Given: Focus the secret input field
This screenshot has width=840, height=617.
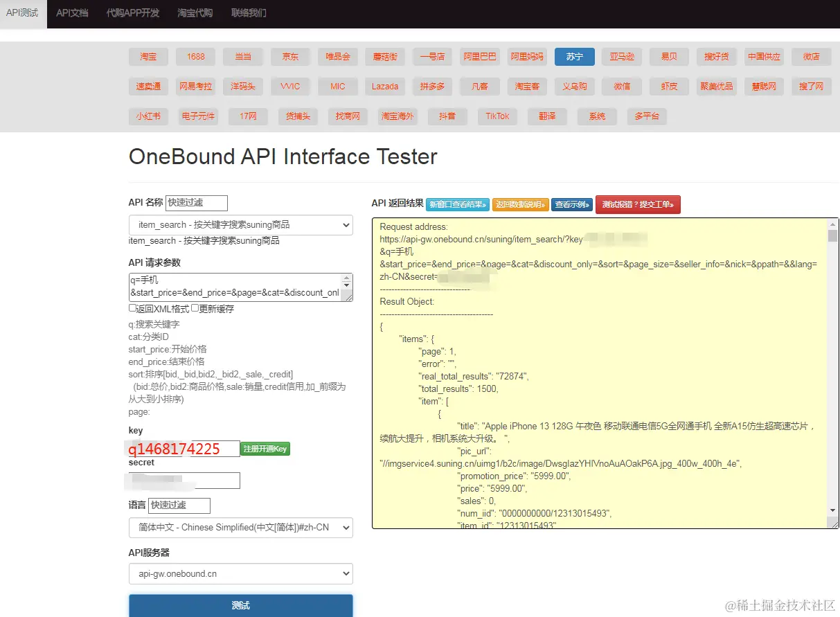Looking at the screenshot, I should (x=184, y=481).
